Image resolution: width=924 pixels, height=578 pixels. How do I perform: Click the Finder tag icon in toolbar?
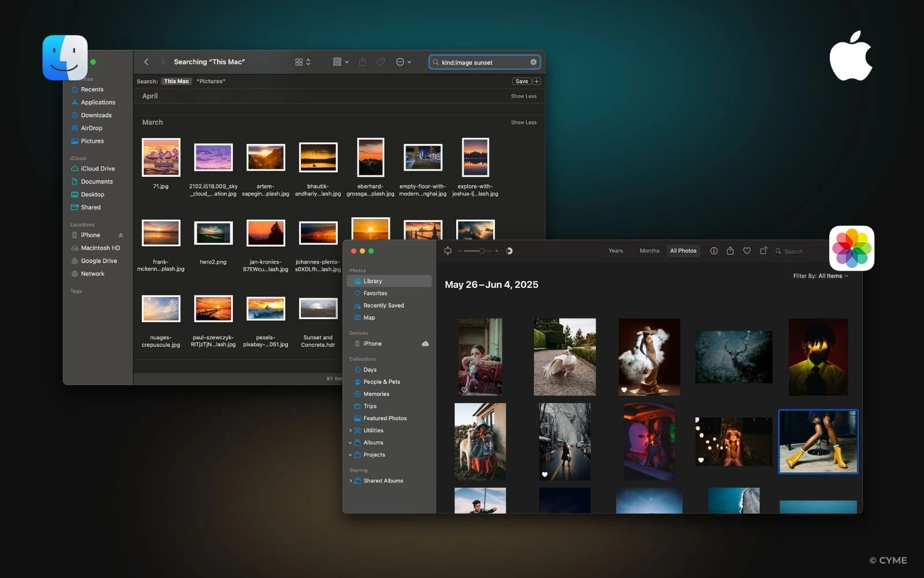click(x=381, y=62)
